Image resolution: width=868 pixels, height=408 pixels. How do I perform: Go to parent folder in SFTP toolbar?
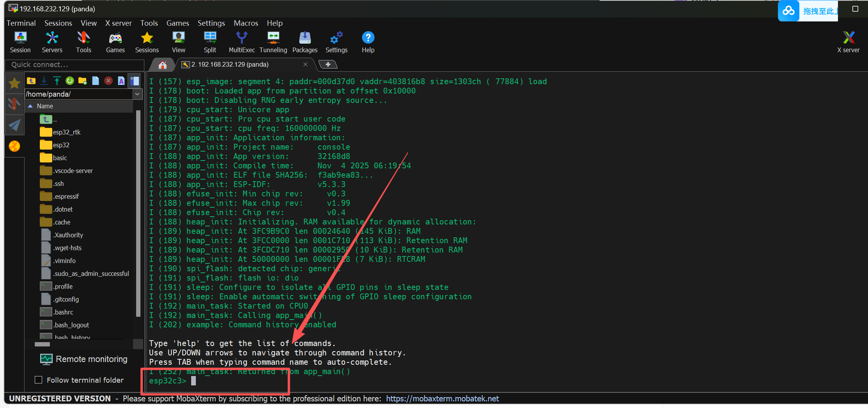[x=31, y=81]
